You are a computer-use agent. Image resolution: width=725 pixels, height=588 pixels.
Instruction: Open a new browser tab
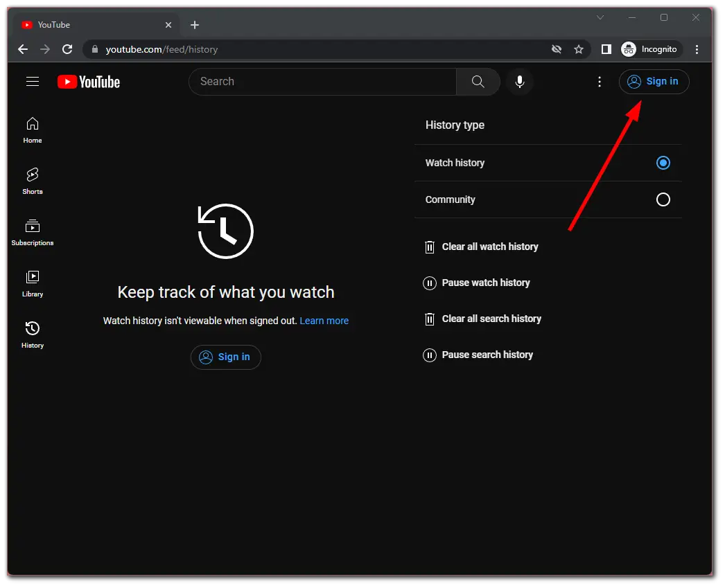tap(195, 25)
